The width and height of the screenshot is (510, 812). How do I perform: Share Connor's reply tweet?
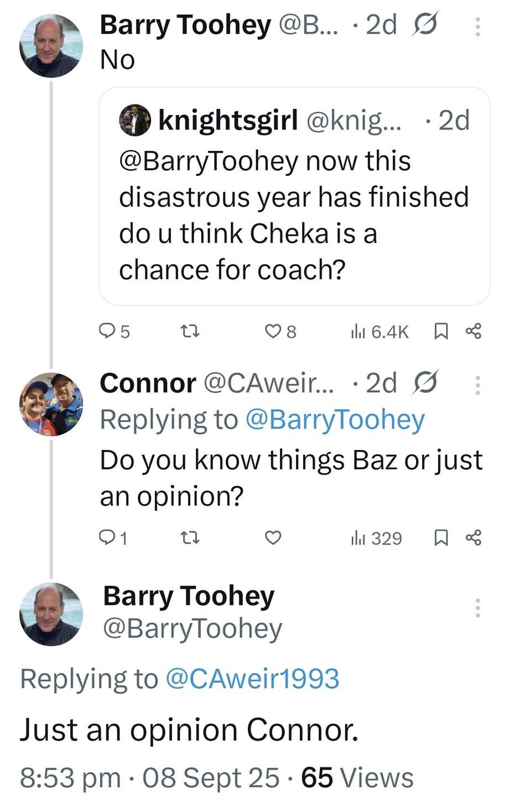pyautogui.click(x=473, y=538)
